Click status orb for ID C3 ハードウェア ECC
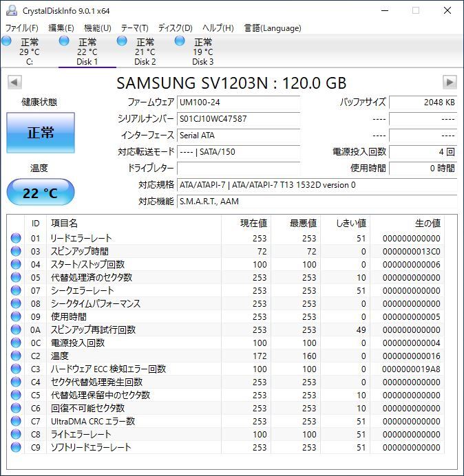The width and height of the screenshot is (464, 476). pyautogui.click(x=16, y=369)
